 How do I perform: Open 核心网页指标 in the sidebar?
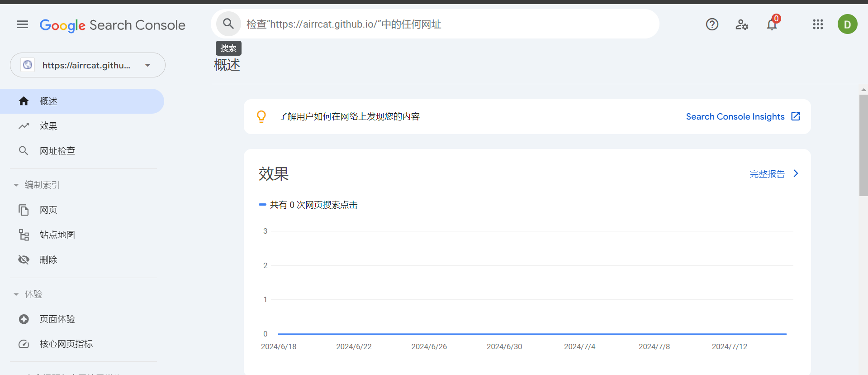(x=66, y=344)
